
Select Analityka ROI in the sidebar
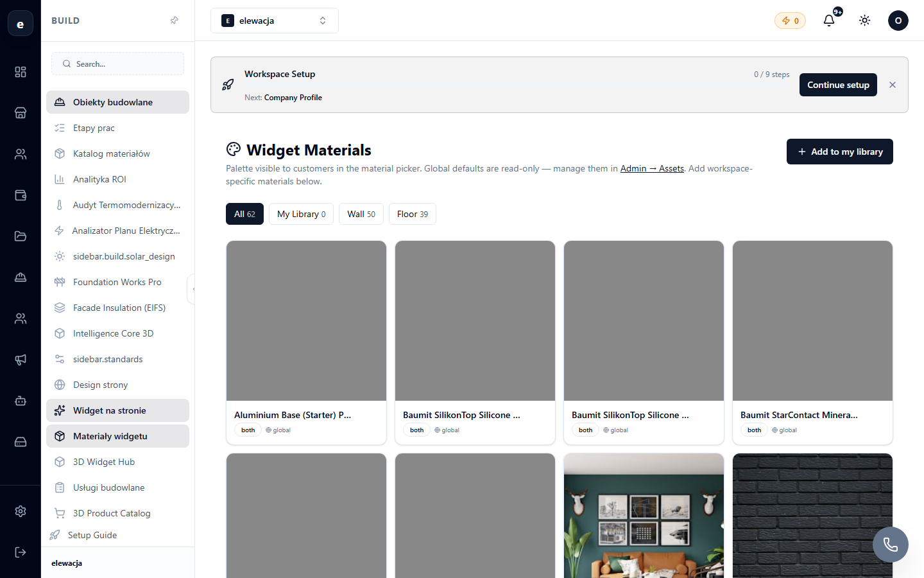point(117,179)
